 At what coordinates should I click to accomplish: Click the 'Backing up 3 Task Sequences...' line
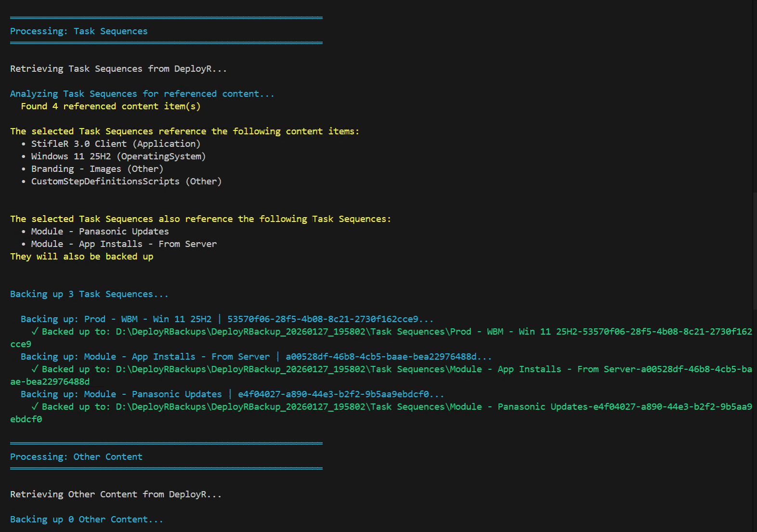coord(89,294)
